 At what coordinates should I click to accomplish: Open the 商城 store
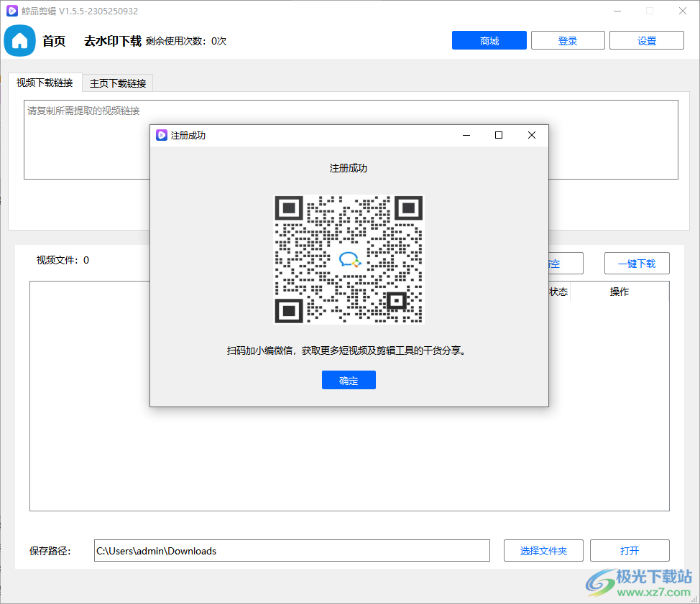(x=489, y=41)
